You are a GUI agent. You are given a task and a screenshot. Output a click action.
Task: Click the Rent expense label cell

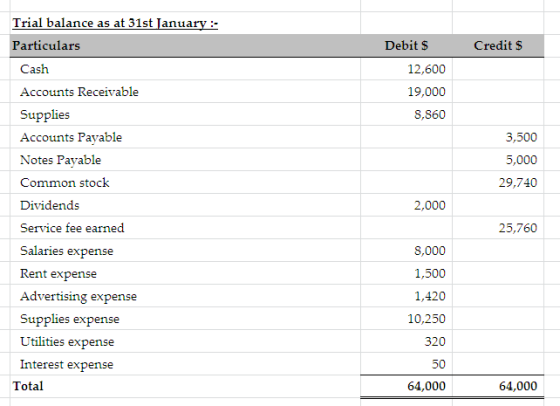(59, 274)
